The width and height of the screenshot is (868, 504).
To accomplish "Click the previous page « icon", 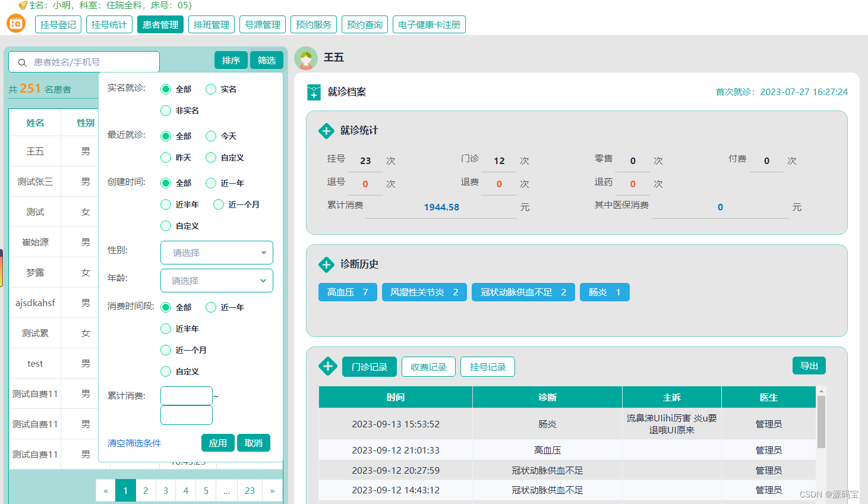I will [x=105, y=490].
